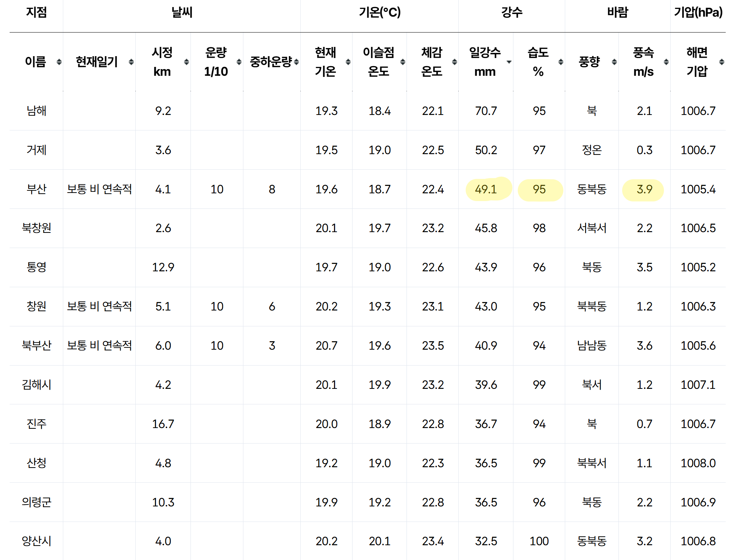Select station name 통영

tap(36, 267)
